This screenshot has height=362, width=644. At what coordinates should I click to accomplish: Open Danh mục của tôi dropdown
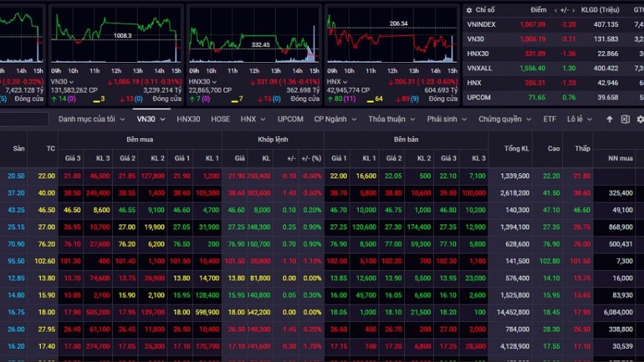point(91,119)
